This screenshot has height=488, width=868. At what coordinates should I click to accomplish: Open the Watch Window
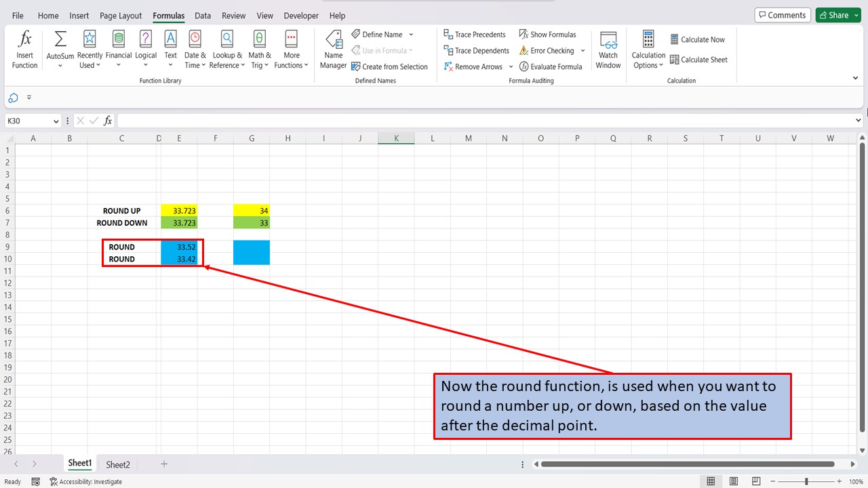tap(608, 47)
